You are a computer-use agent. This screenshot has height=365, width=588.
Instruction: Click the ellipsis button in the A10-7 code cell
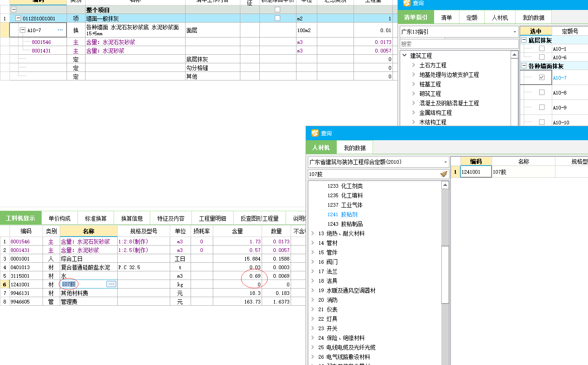click(x=60, y=30)
